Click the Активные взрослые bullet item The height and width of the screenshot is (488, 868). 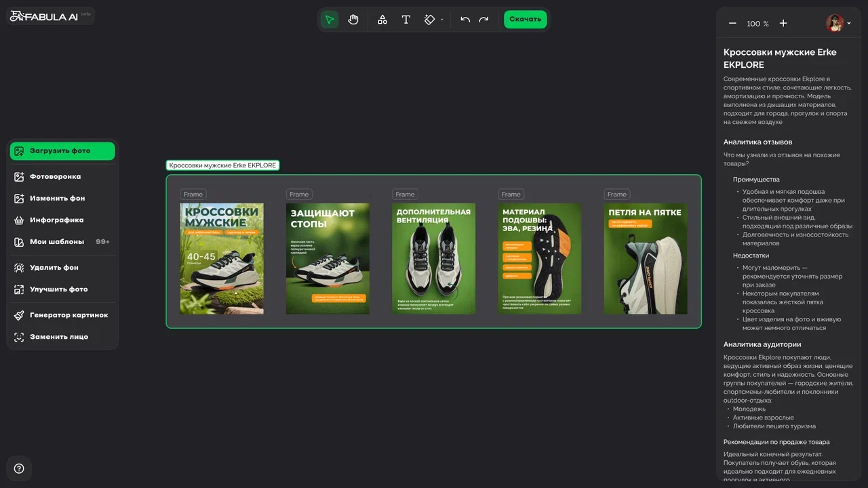click(763, 418)
